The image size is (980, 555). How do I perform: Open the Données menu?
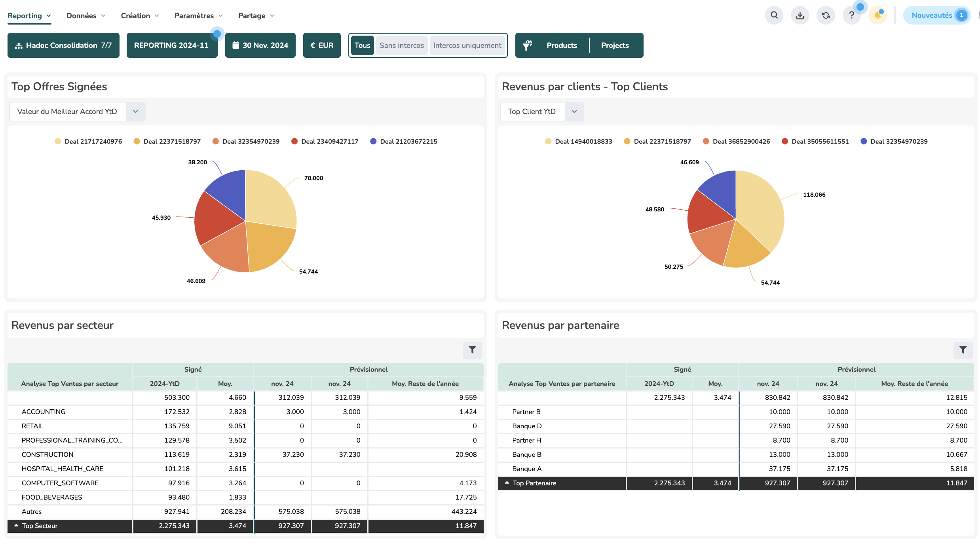(x=86, y=16)
